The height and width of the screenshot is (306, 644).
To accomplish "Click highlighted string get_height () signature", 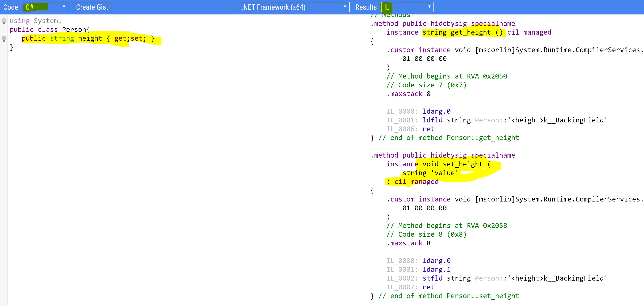I will [x=462, y=32].
